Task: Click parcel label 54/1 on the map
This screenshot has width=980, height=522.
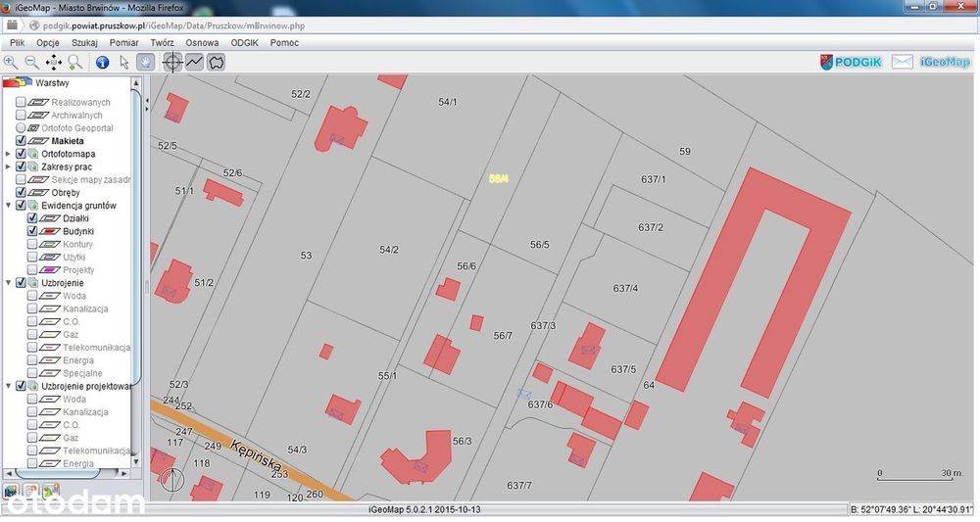Action: pos(448,102)
